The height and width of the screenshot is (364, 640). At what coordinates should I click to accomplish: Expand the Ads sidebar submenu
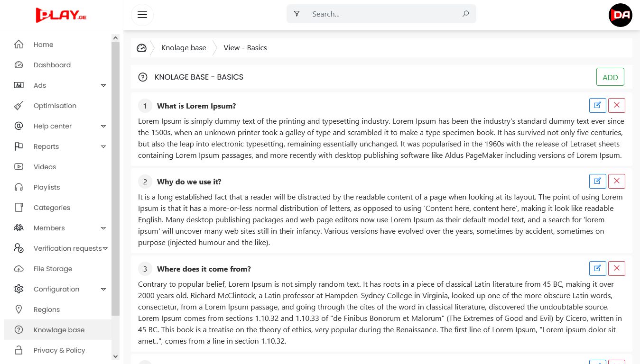tap(103, 85)
